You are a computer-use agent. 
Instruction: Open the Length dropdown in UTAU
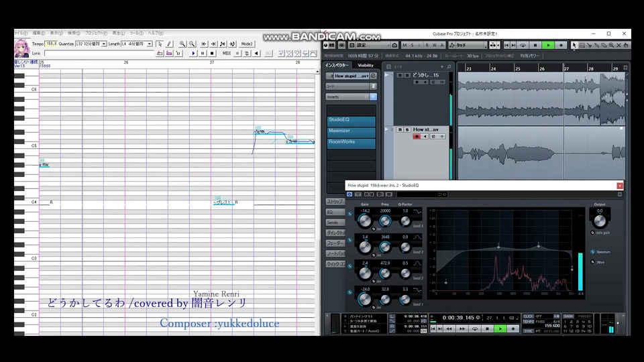point(150,44)
